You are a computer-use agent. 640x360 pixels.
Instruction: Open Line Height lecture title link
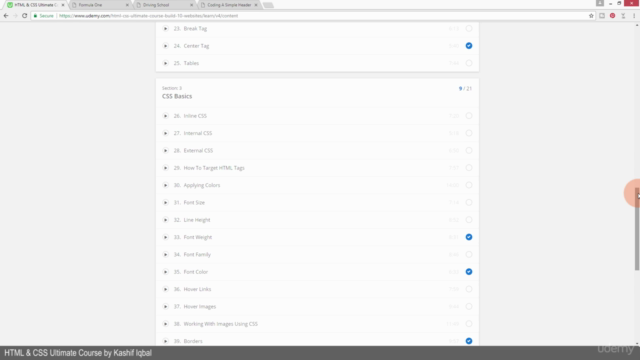pyautogui.click(x=197, y=220)
